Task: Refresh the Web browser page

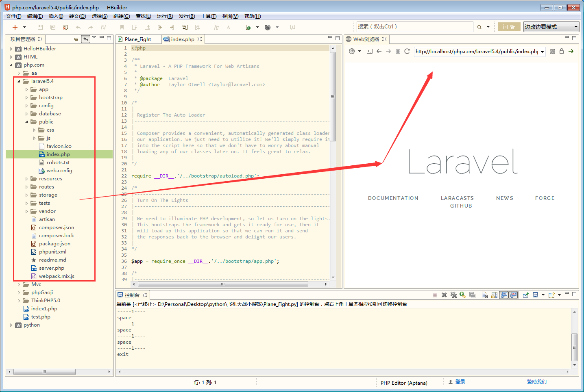Action: tap(407, 51)
